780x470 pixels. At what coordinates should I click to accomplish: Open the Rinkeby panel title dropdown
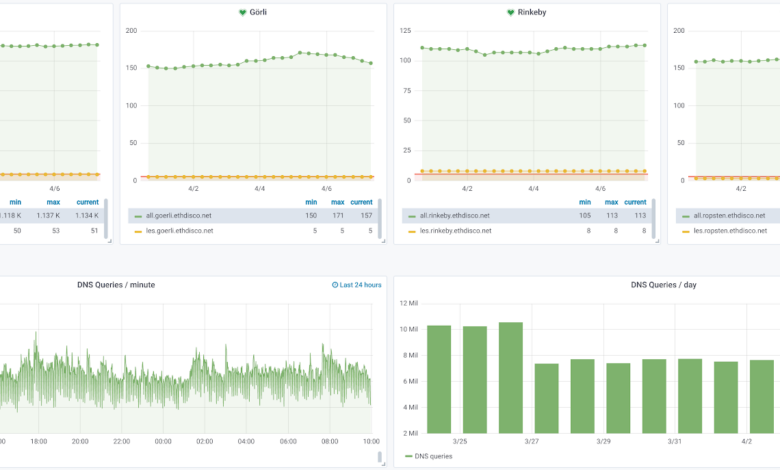pos(535,13)
